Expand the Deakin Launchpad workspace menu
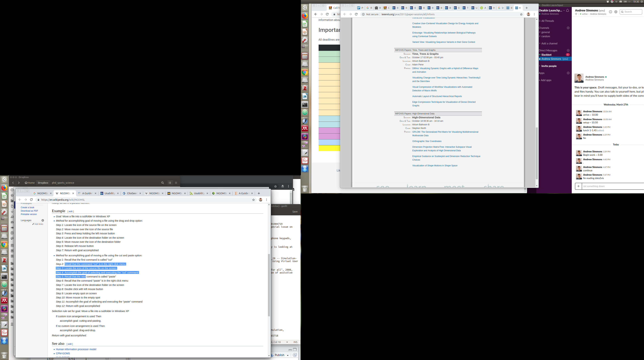 pos(564,11)
